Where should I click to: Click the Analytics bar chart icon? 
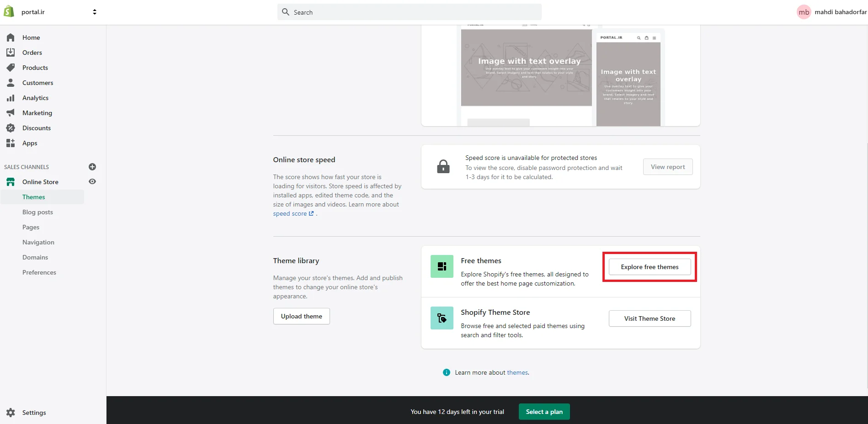coord(11,98)
